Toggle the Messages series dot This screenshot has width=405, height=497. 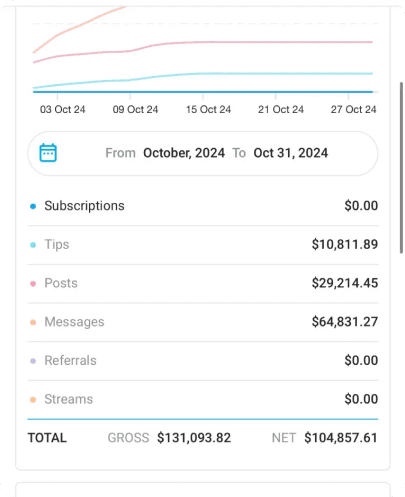click(33, 322)
